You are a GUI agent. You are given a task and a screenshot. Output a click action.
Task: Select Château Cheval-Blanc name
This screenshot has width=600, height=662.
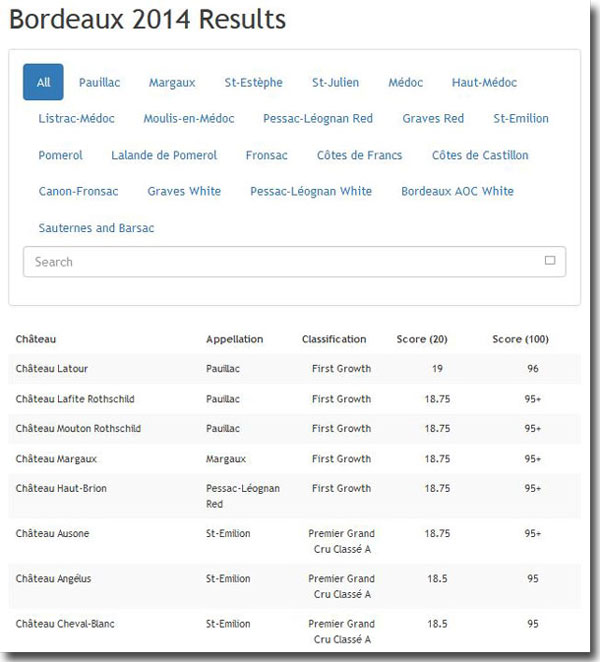click(x=65, y=624)
